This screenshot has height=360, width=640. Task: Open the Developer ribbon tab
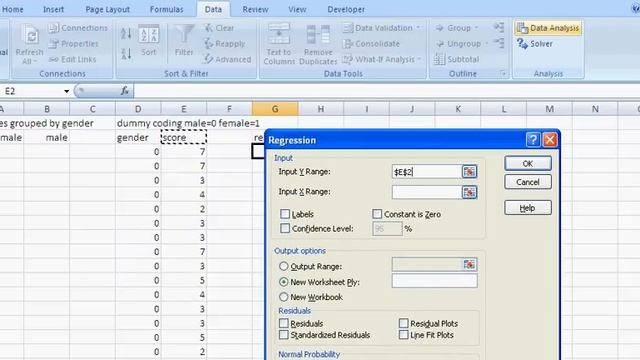[x=346, y=9]
